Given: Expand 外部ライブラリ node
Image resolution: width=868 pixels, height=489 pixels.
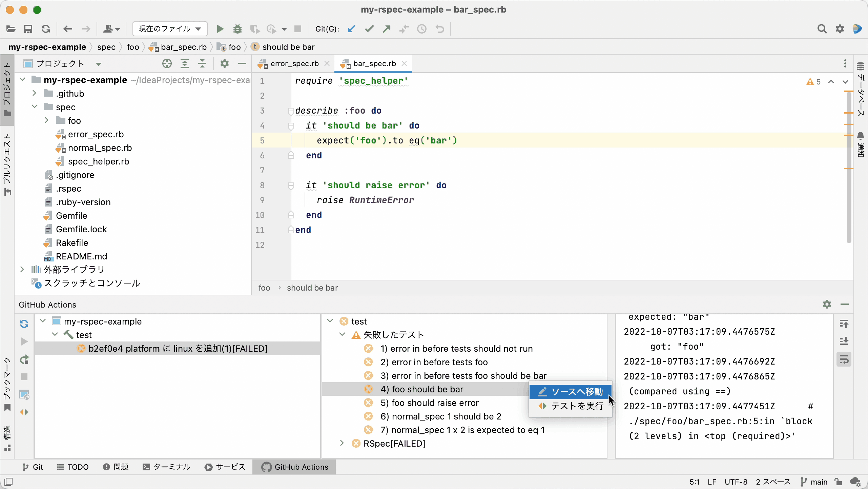Looking at the screenshot, I should coord(22,269).
